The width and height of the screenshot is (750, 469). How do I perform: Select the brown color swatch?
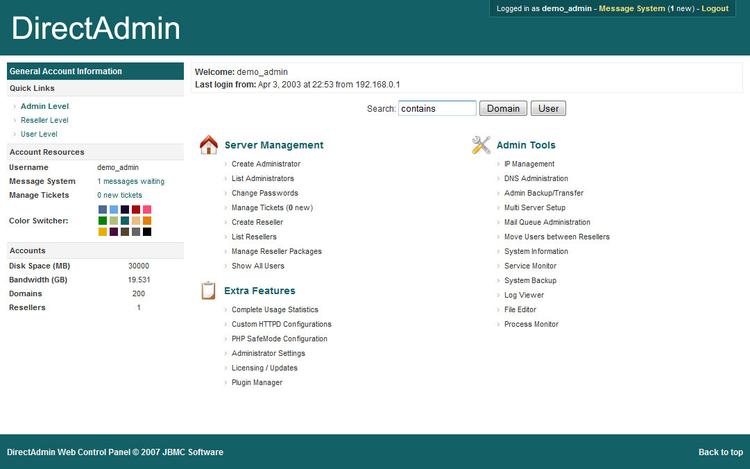point(125,232)
